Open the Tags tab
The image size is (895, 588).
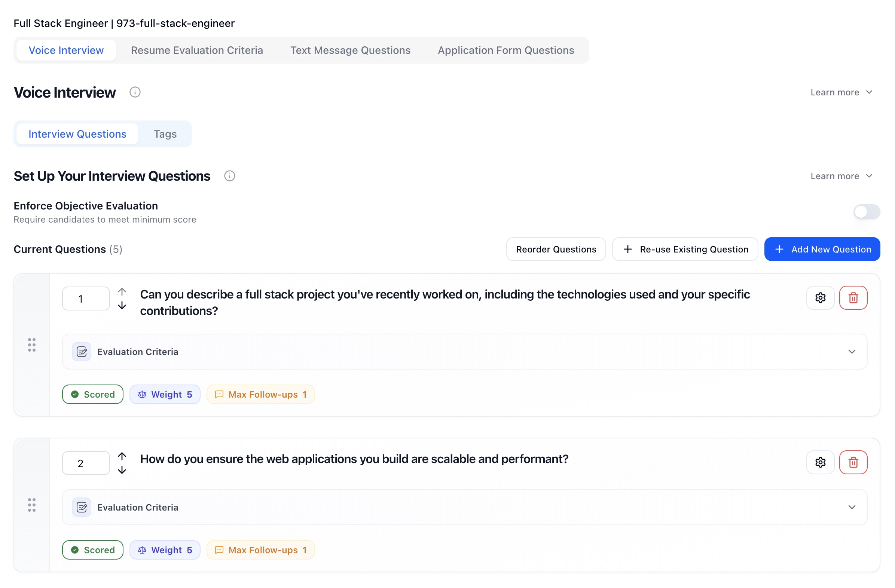point(165,134)
